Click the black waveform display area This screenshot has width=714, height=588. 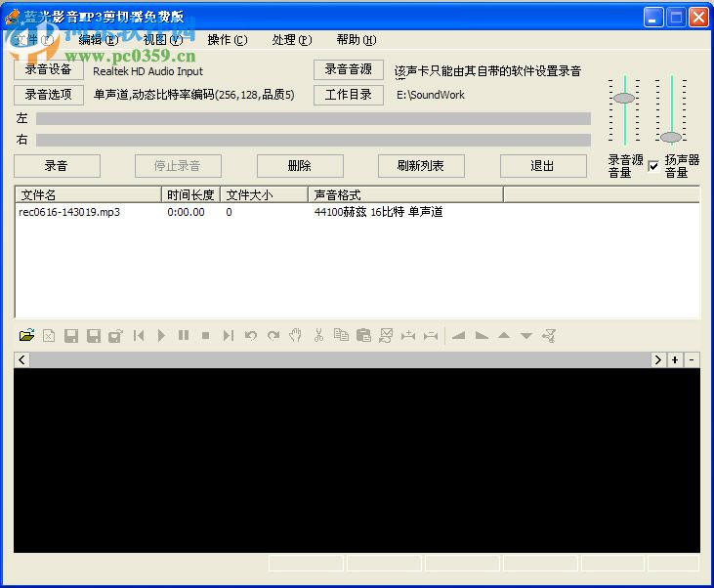(x=357, y=460)
